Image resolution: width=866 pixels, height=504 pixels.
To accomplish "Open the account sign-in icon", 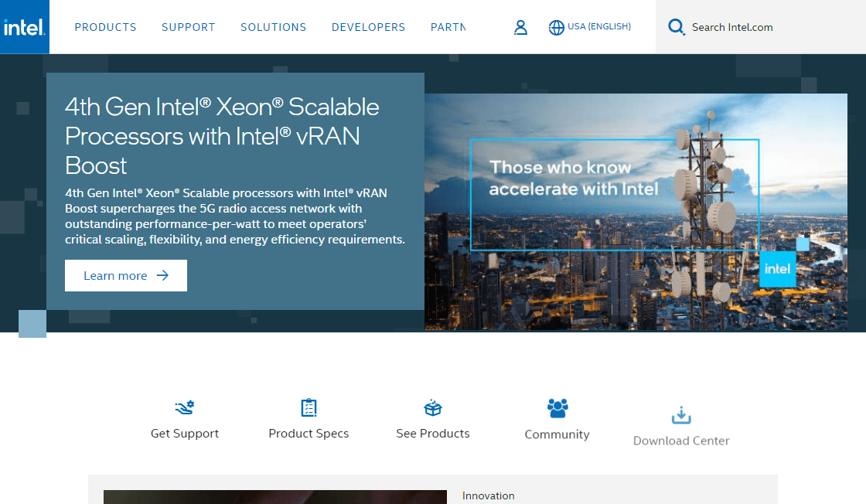I will click(520, 26).
